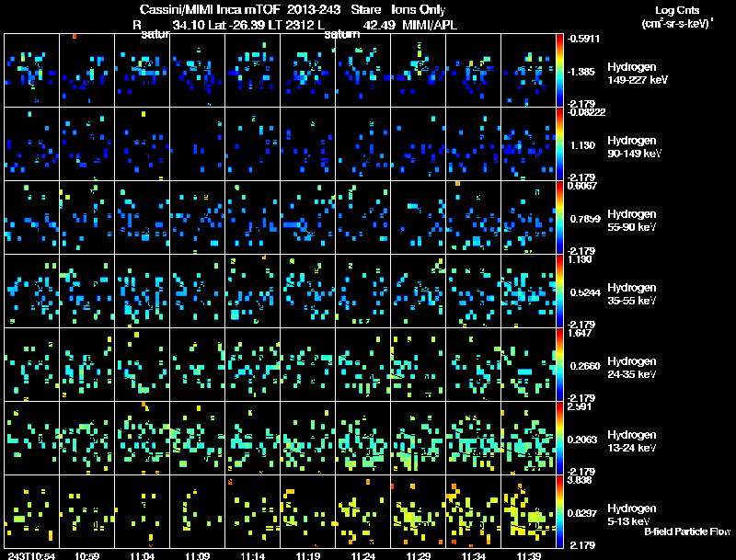Screen dimensions: 736x560
Task: Click the 'Ions Only' label in the title
Action: [419, 9]
